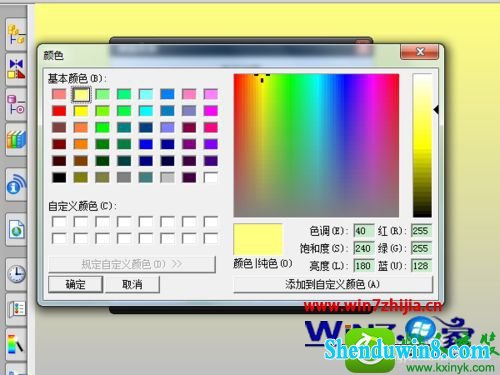Click the yellow hierarchy tree icon in left sidebar

[x=16, y=34]
